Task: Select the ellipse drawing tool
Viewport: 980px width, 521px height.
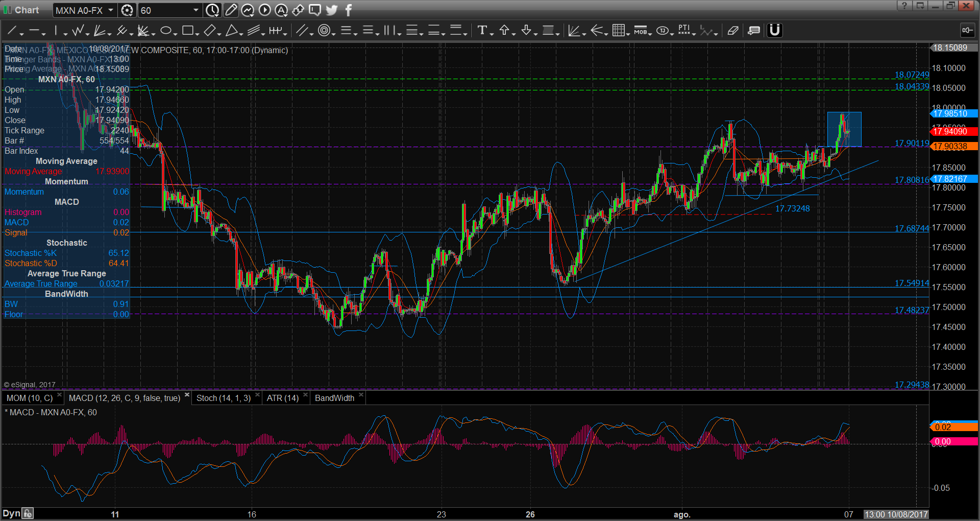Action: point(165,31)
